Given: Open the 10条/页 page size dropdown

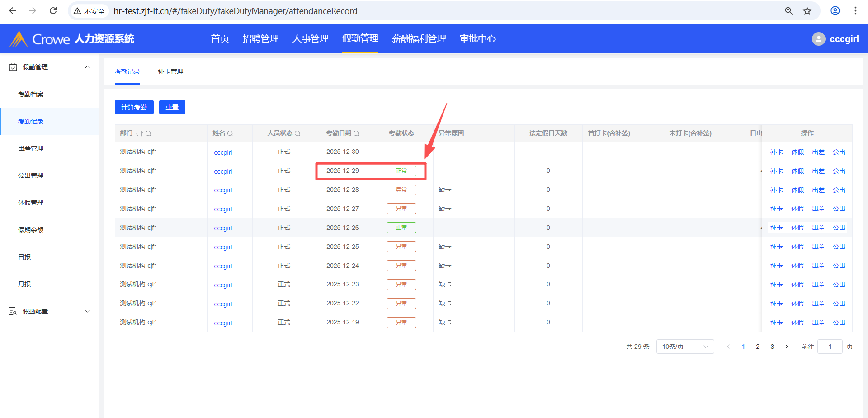Looking at the screenshot, I should tap(684, 347).
